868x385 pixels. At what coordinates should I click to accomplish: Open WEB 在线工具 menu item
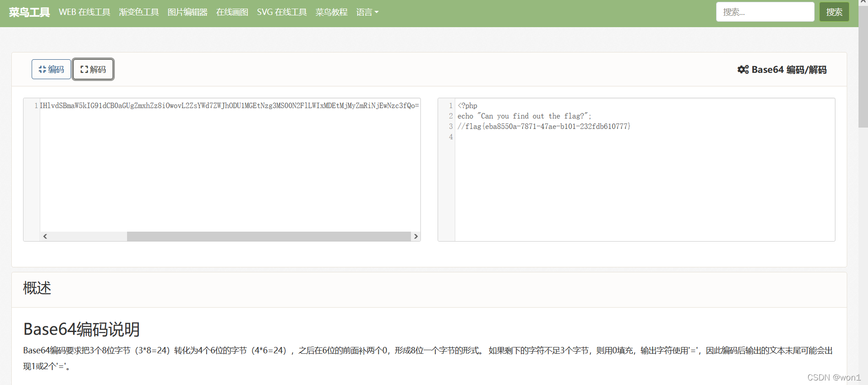point(85,12)
